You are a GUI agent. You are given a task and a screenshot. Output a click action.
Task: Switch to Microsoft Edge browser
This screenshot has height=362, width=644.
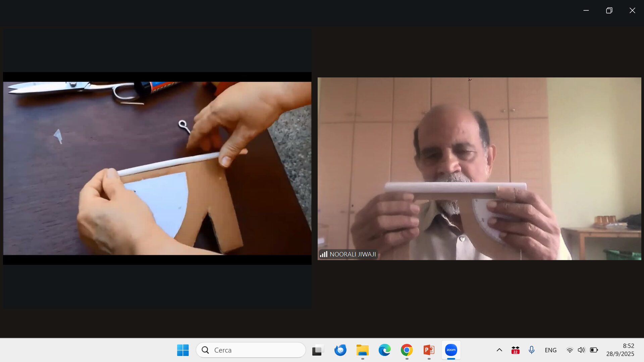(x=384, y=350)
